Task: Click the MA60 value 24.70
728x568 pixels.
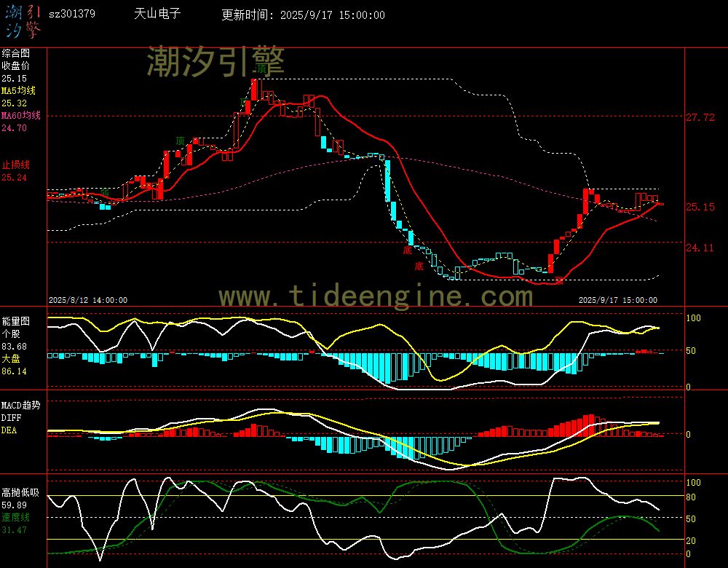Action: click(15, 127)
